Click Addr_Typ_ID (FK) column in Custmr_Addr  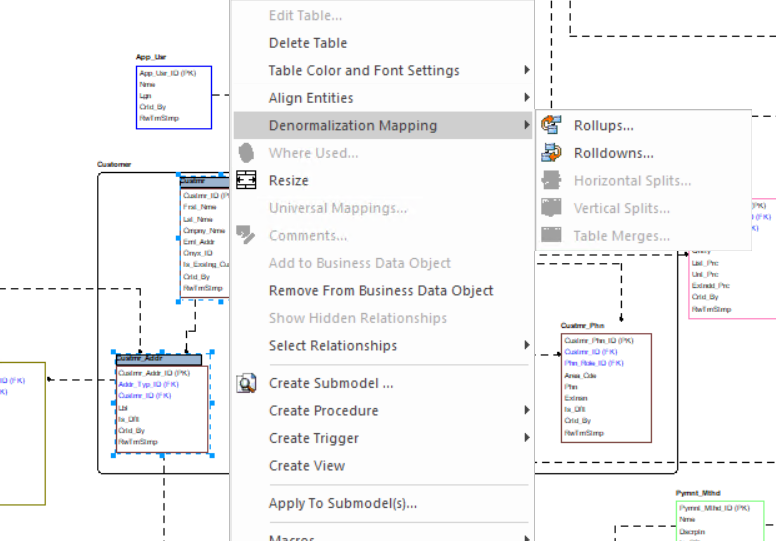[148, 385]
